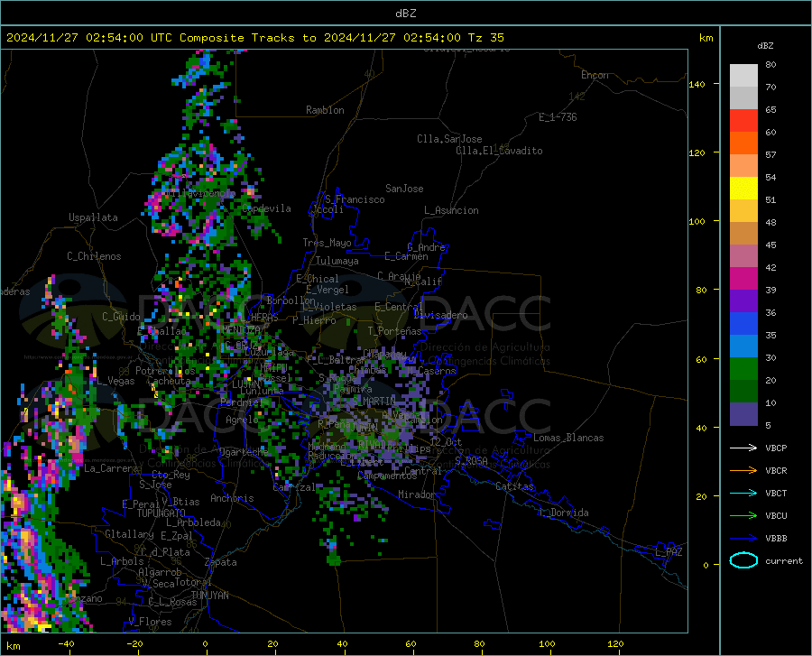This screenshot has height=656, width=812.
Task: Click the L_PAZ place label
Action: click(669, 552)
